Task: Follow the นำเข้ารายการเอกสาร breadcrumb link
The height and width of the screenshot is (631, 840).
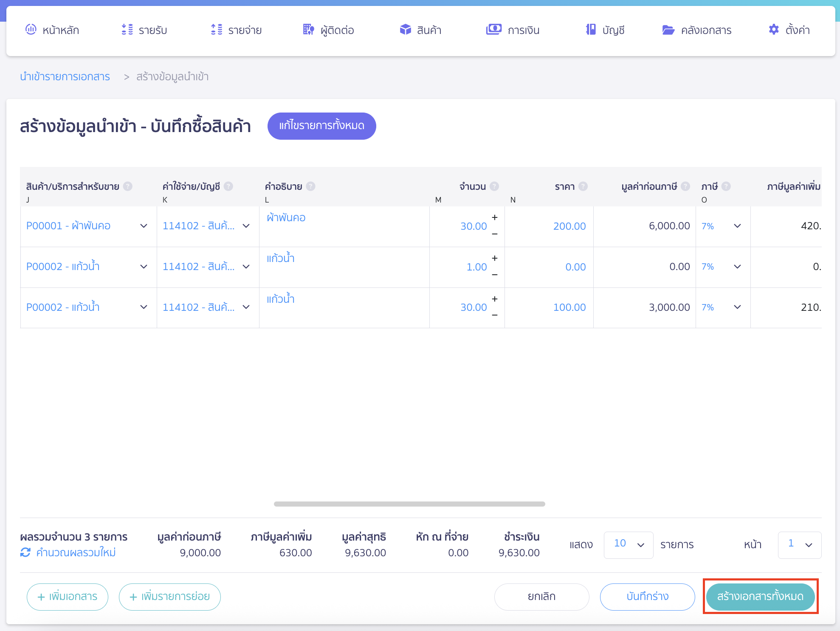Action: pos(65,76)
